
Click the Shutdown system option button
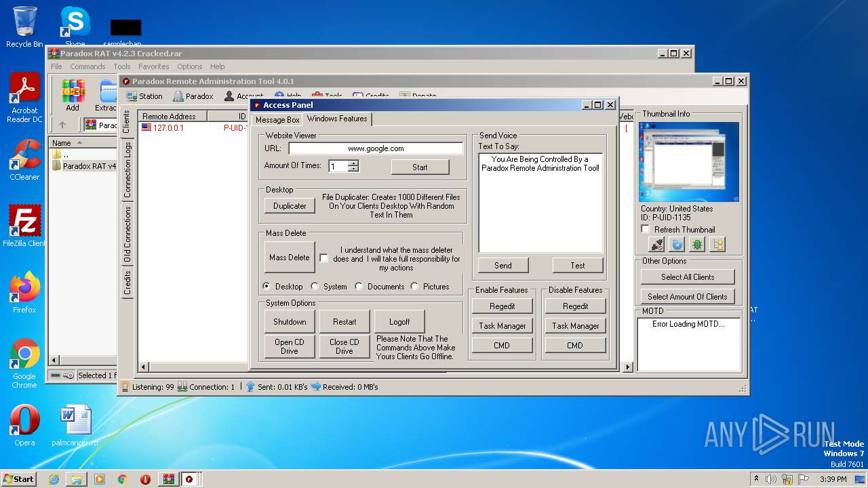pos(290,322)
